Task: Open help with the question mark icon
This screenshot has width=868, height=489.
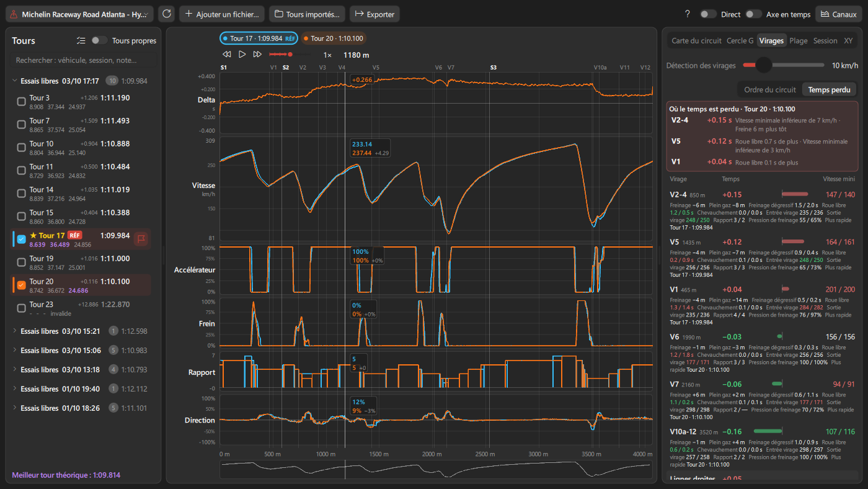Action: click(x=687, y=14)
